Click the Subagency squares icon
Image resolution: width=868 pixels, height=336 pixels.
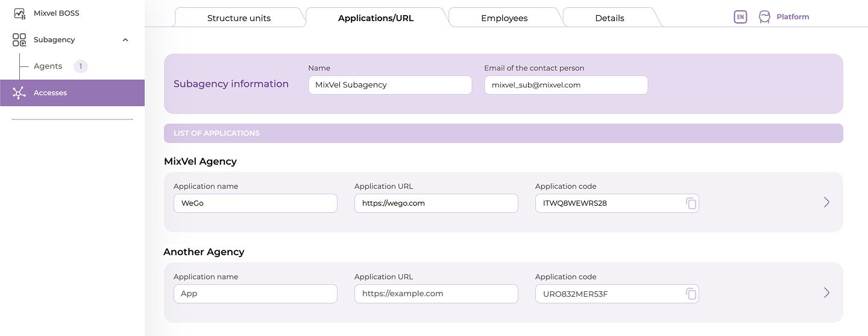pos(19,40)
